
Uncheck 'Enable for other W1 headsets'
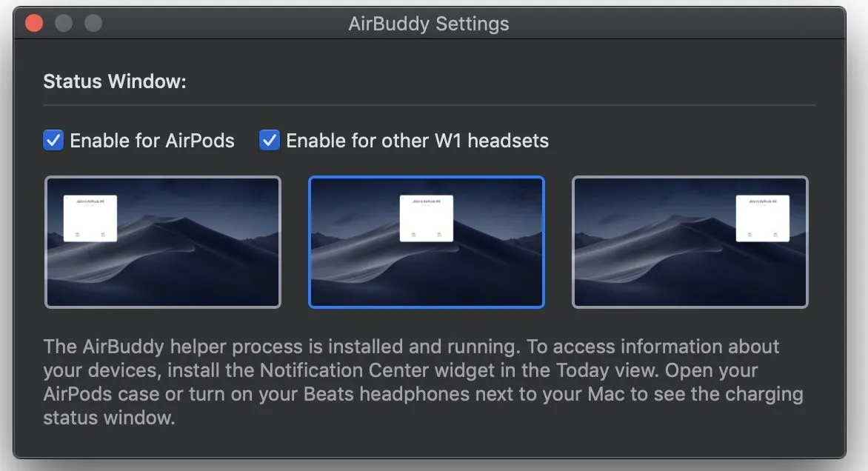269,140
